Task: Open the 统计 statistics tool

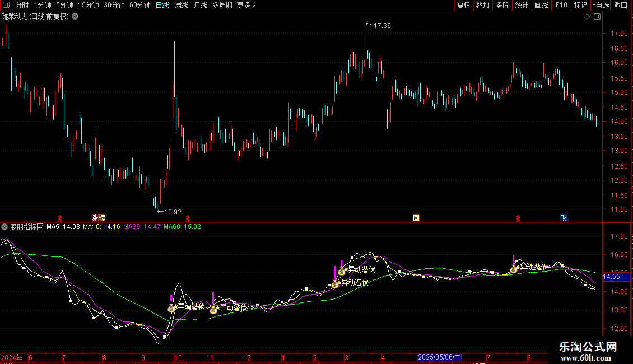Action: pos(521,5)
